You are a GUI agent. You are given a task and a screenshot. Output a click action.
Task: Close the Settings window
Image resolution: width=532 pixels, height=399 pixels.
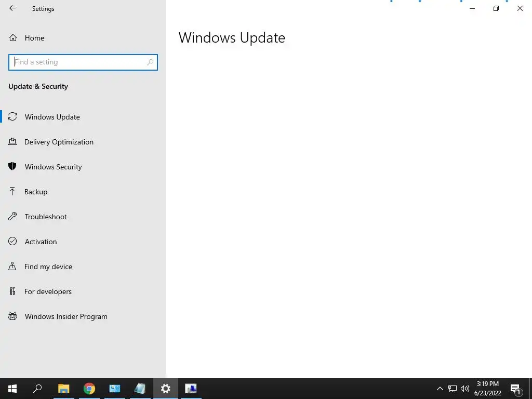click(520, 8)
